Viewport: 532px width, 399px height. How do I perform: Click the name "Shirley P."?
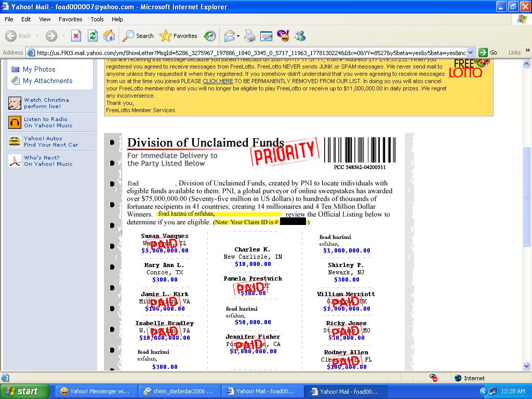(x=345, y=265)
